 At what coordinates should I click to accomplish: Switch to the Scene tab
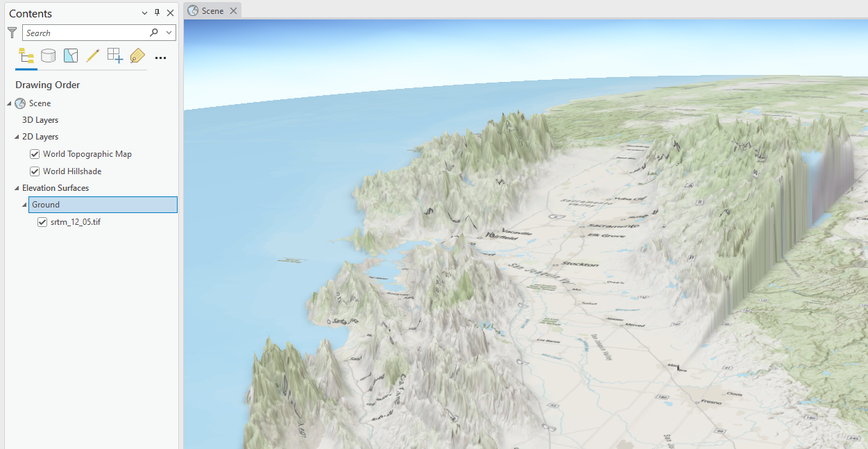coord(211,10)
